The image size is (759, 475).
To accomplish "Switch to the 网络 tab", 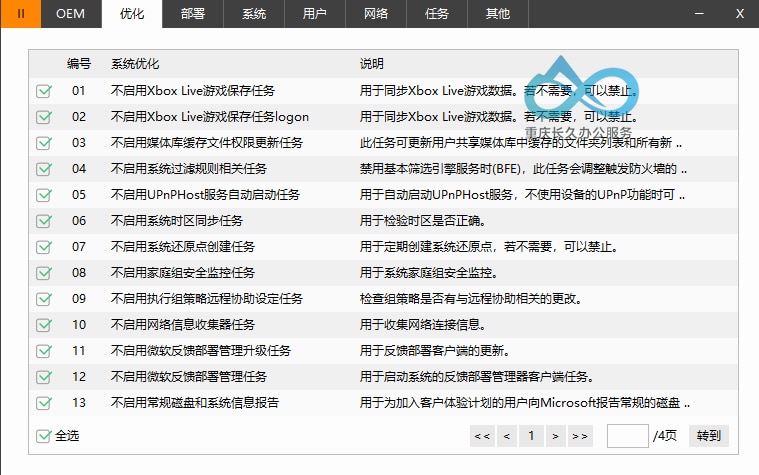I will tap(376, 14).
